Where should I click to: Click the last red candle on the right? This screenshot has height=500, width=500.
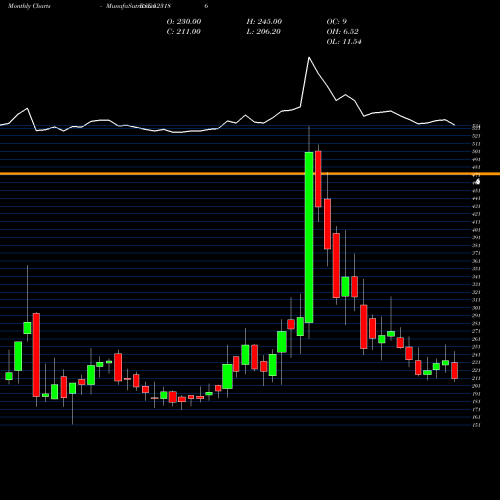[x=454, y=370]
